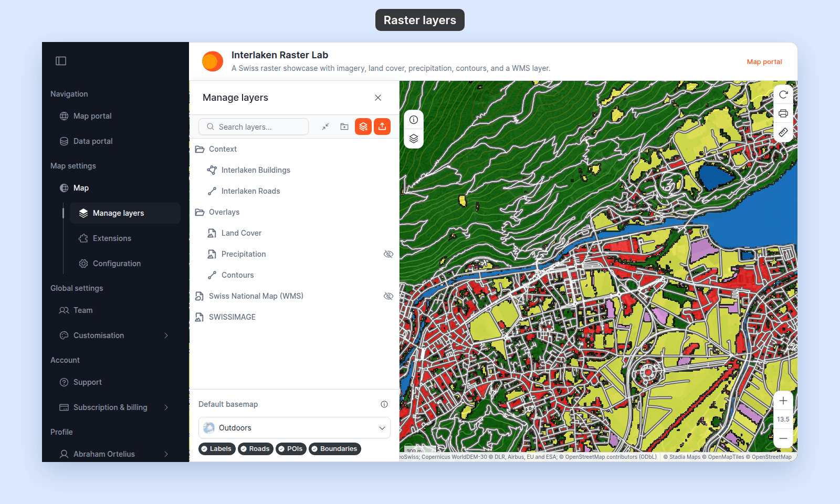The width and height of the screenshot is (840, 504).
Task: Click the Search layers input field
Action: (x=254, y=127)
